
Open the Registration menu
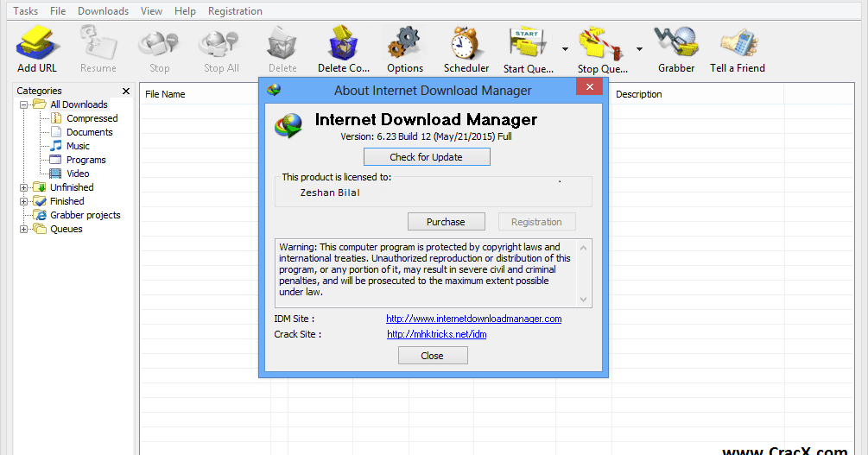[x=235, y=11]
